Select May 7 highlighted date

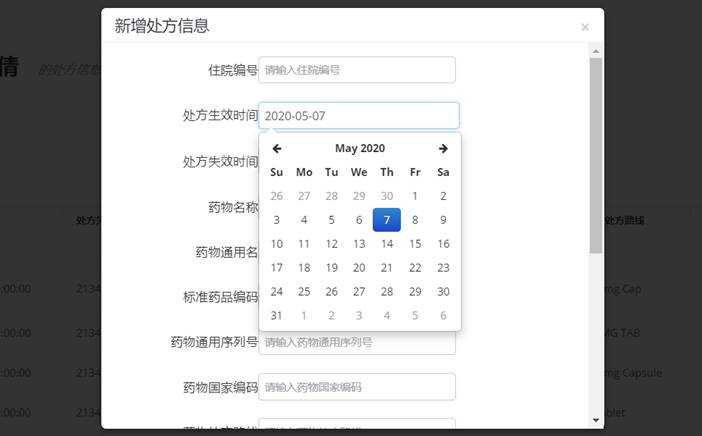tap(387, 220)
